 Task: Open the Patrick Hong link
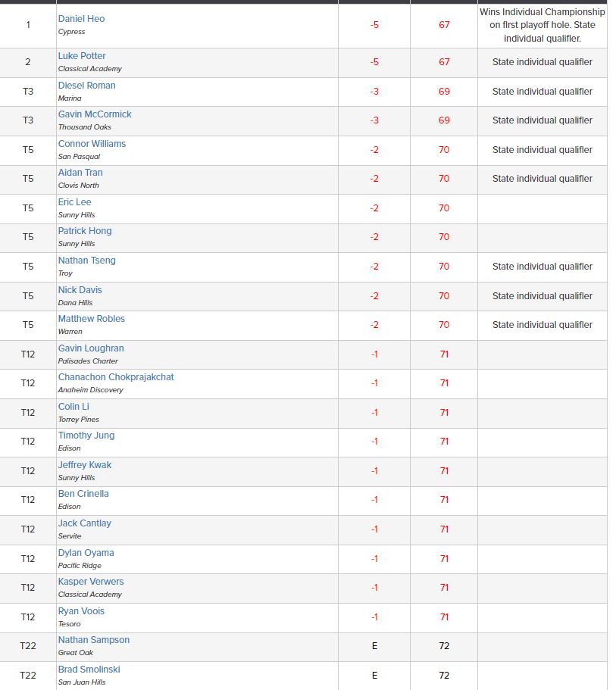tap(85, 231)
